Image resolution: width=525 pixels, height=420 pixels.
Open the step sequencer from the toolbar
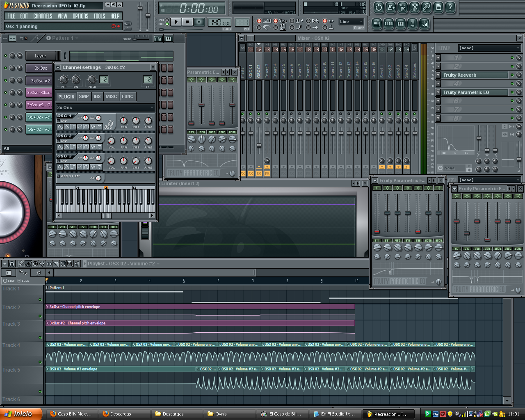tap(388, 24)
